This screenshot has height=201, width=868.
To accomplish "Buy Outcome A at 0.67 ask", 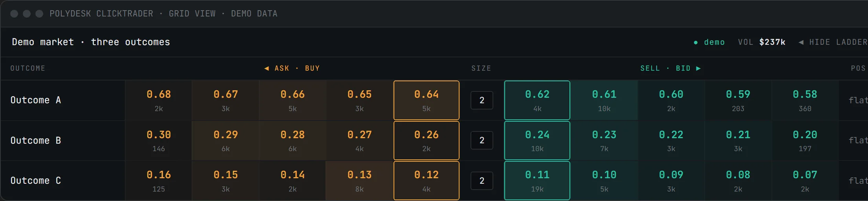I will click(225, 100).
